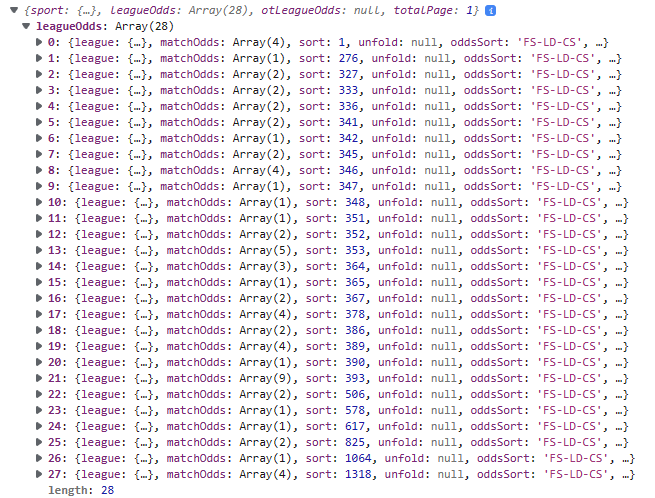Expand array entry 14 with sort 364

coord(39,266)
